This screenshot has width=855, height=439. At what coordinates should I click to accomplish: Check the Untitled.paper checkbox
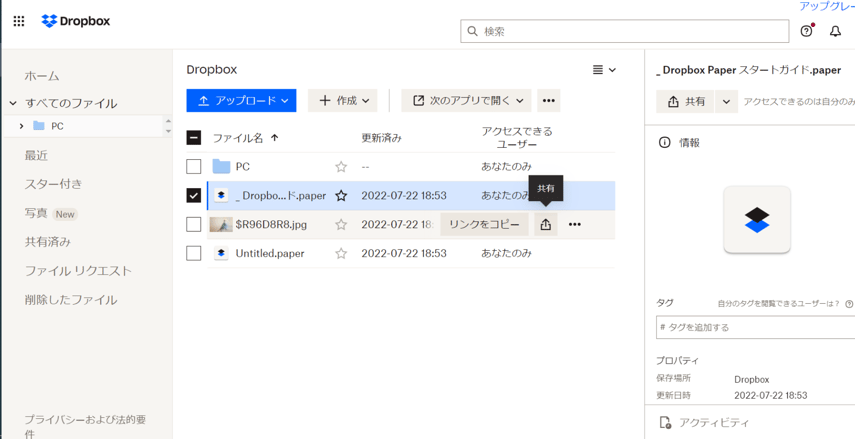(194, 253)
